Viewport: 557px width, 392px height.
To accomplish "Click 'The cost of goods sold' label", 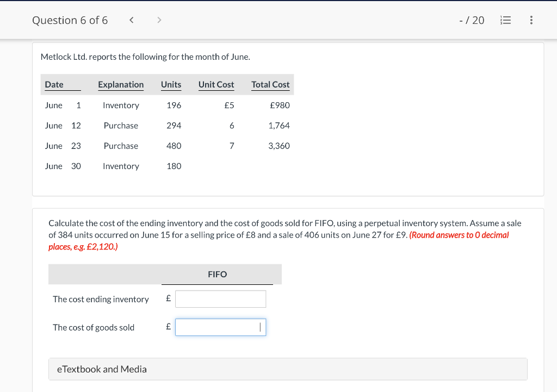I will click(94, 327).
